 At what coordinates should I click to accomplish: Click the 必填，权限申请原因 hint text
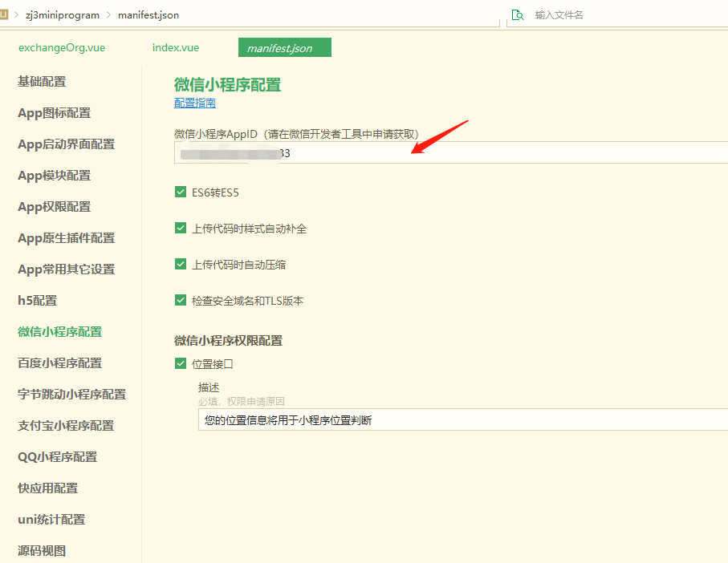click(x=242, y=402)
